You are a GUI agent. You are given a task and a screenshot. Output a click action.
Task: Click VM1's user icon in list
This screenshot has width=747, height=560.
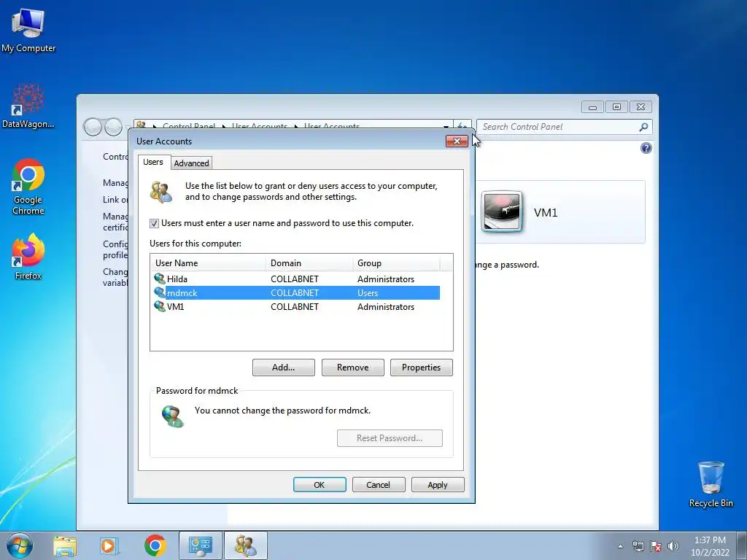pos(160,306)
